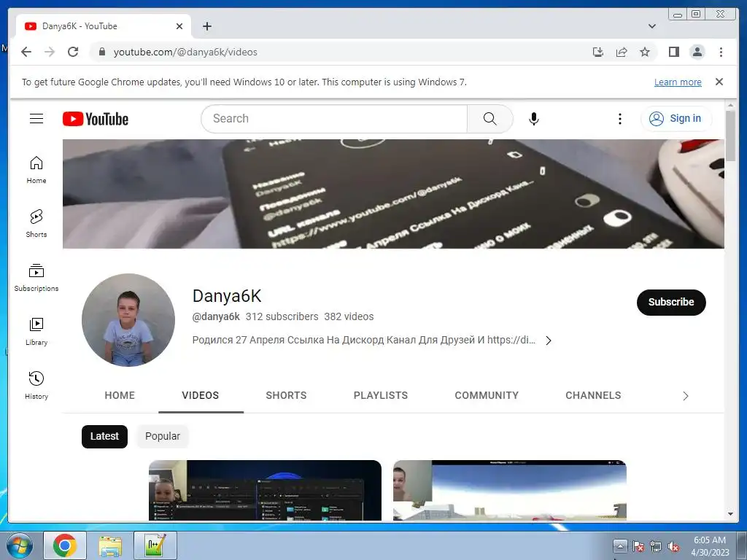Click the @danya6k channel handle
Image resolution: width=747 pixels, height=560 pixels.
[x=216, y=316]
